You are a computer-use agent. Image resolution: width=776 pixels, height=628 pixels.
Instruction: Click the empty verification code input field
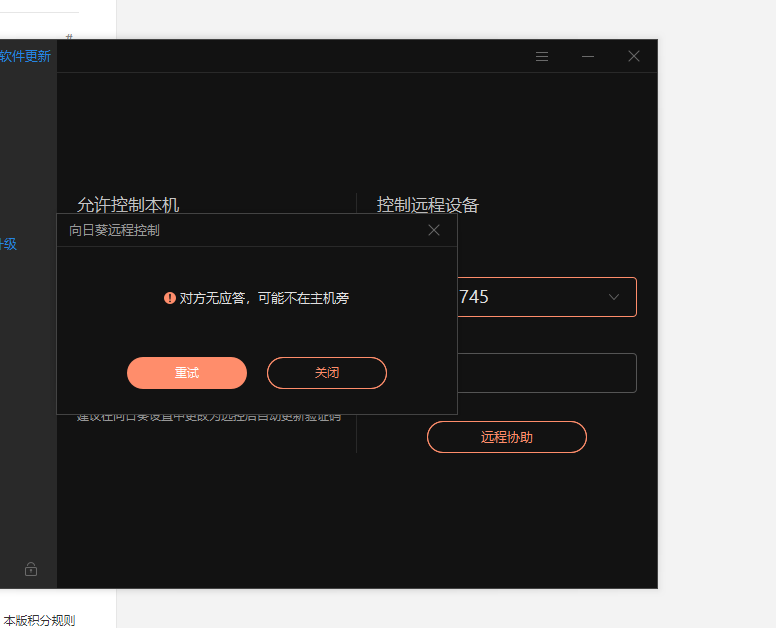pos(547,373)
